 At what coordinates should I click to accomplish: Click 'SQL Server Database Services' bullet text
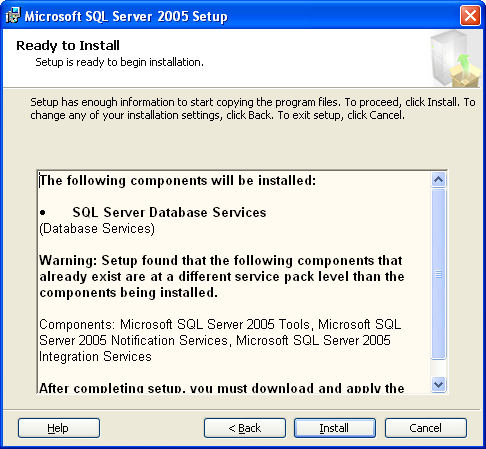tap(169, 212)
